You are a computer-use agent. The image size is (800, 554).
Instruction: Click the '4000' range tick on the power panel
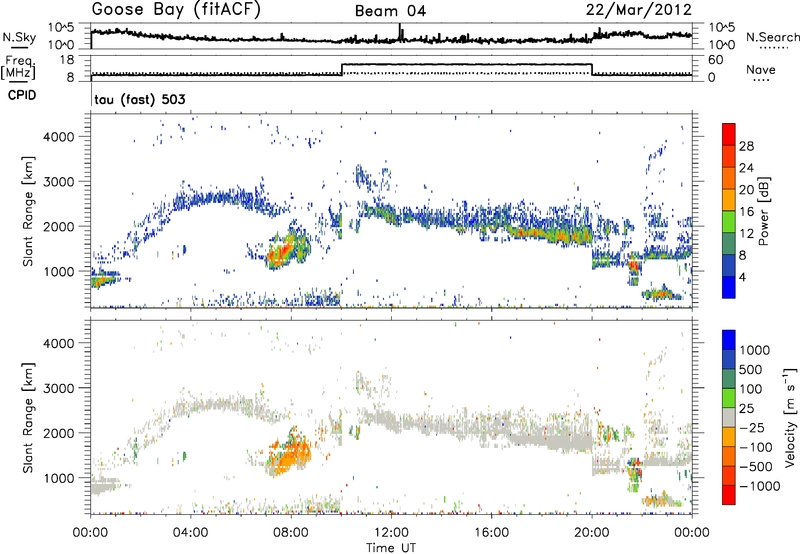[x=59, y=137]
